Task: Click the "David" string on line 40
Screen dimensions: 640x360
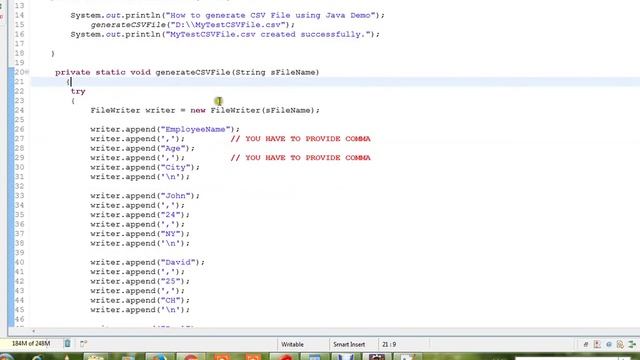Action: (178, 262)
